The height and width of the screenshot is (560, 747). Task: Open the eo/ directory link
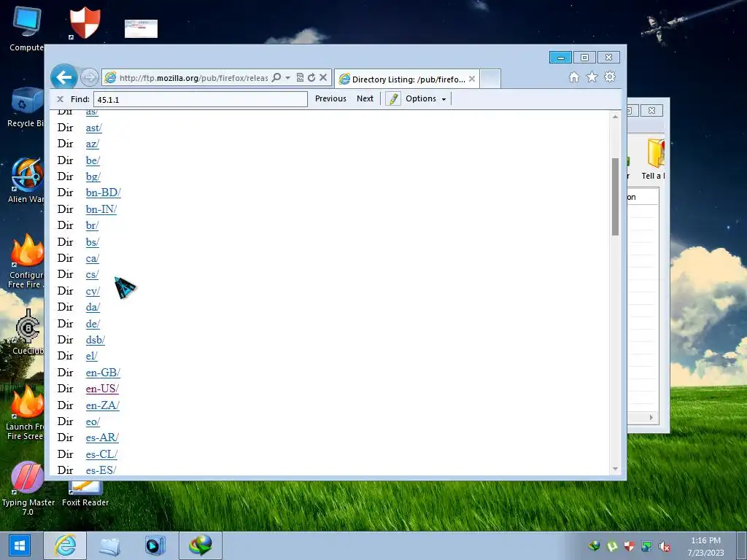coord(93,421)
